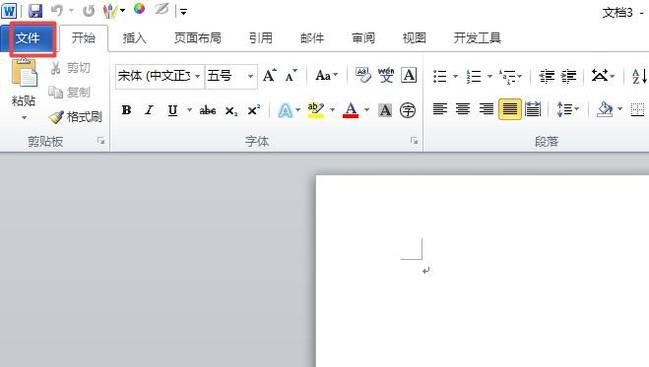Open the 字体 dialog launcher

click(413, 141)
